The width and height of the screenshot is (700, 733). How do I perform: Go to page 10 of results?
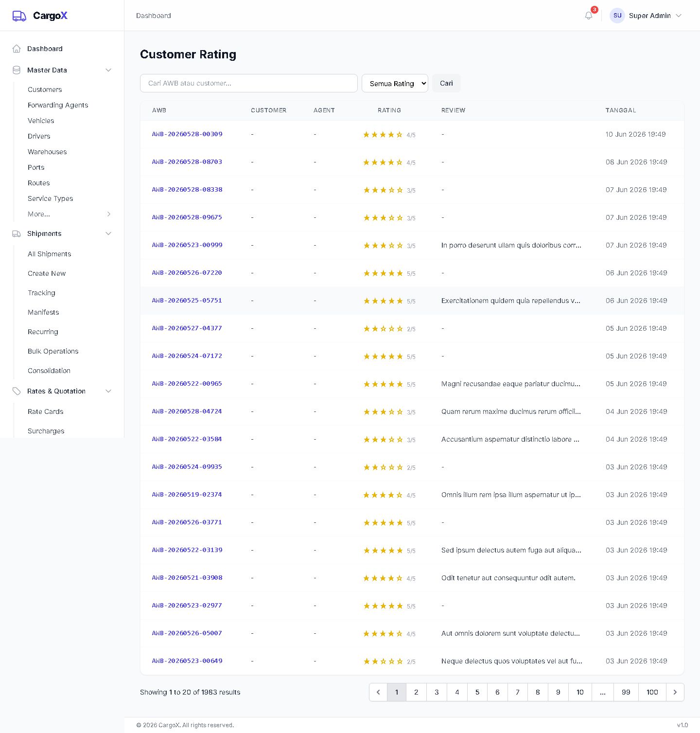coord(580,692)
